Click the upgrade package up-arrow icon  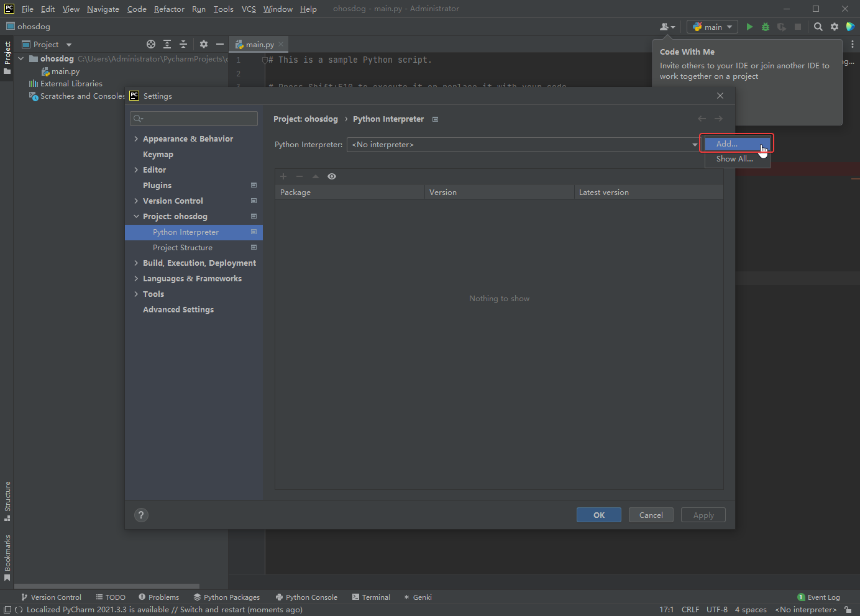(x=316, y=176)
